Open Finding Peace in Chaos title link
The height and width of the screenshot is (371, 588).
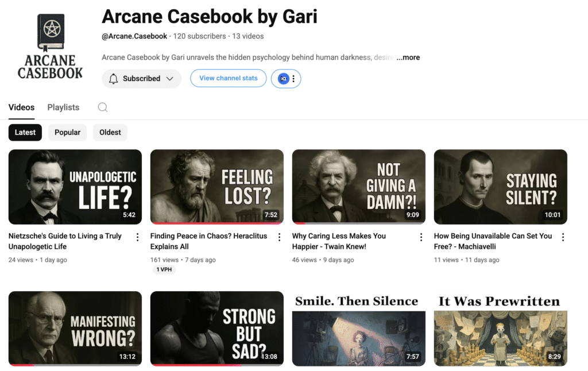[209, 241]
